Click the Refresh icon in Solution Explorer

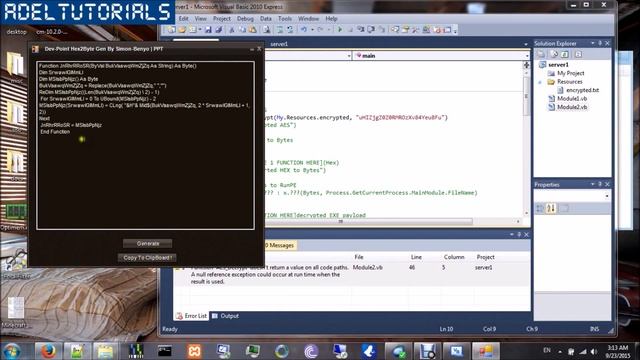click(x=565, y=54)
